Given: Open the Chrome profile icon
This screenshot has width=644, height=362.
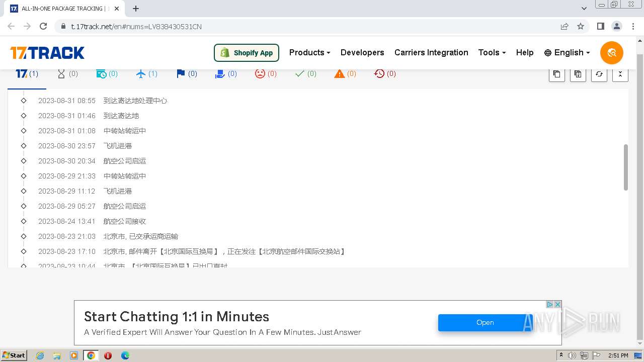Looking at the screenshot, I should click(616, 26).
